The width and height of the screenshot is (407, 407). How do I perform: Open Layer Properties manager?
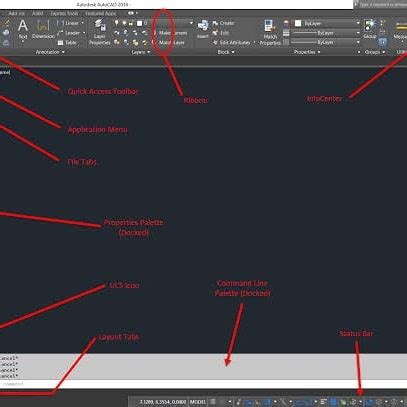pos(99,32)
